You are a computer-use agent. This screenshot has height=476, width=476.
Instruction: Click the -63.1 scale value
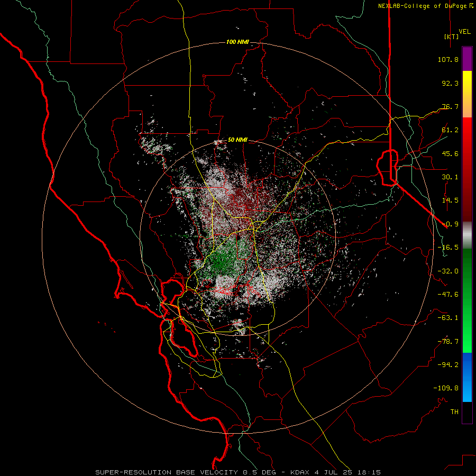tap(448, 318)
